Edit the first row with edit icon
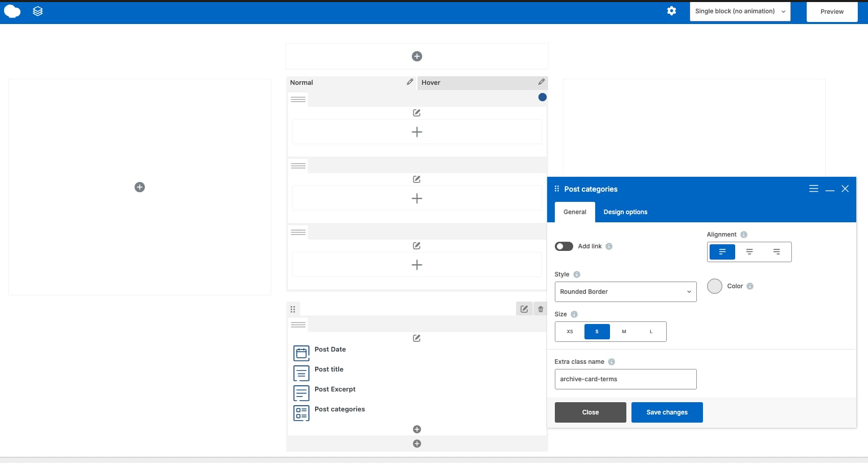Viewport: 868px width, 463px height. tap(417, 113)
